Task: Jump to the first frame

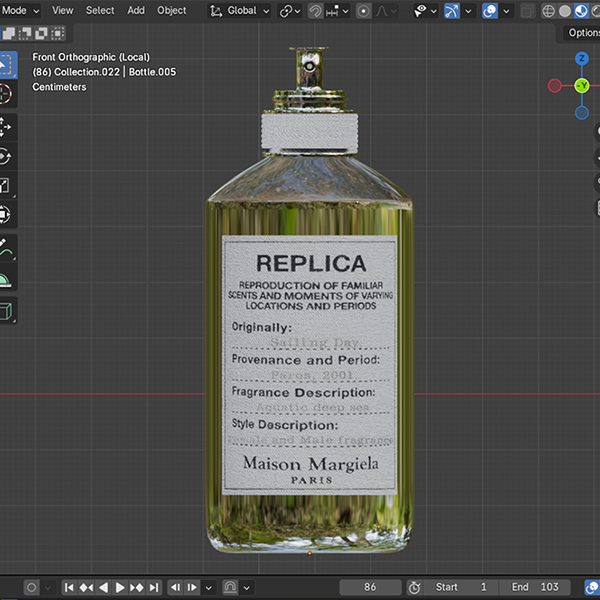Action: 69,587
